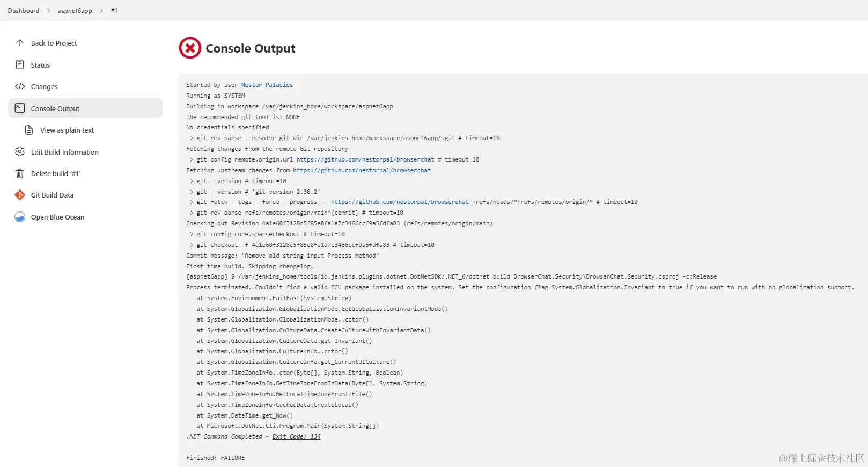Click the Open Blue Ocean icon

(20, 217)
